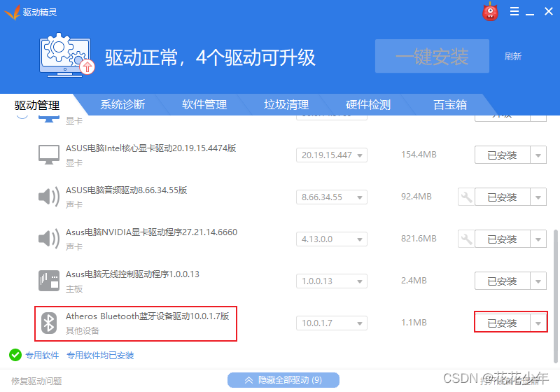Select Asus电脑无线控制驱动程序1.0.0.13 entry
Screen dimensions: 560x392
coord(132,274)
